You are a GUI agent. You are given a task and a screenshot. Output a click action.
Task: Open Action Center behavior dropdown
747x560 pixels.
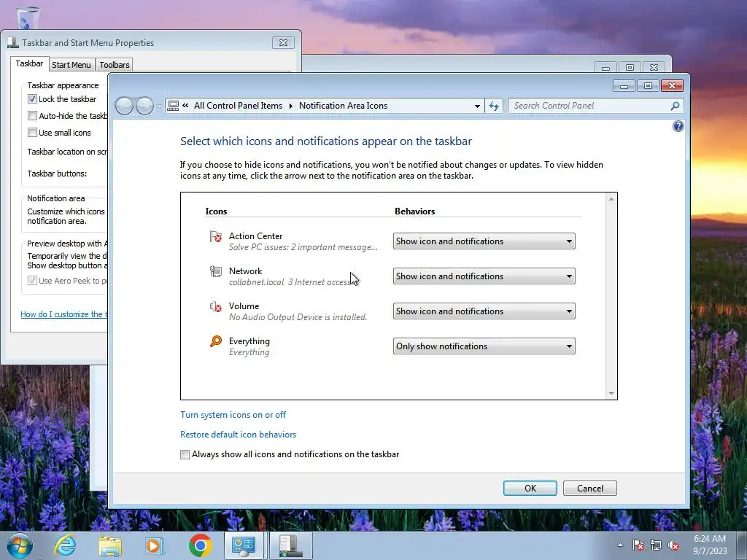tap(484, 241)
